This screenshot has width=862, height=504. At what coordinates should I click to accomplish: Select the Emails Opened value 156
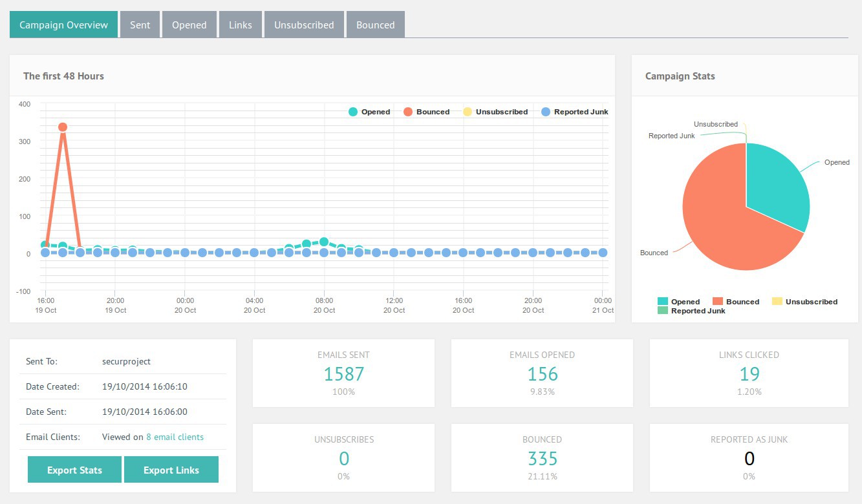[x=542, y=374]
